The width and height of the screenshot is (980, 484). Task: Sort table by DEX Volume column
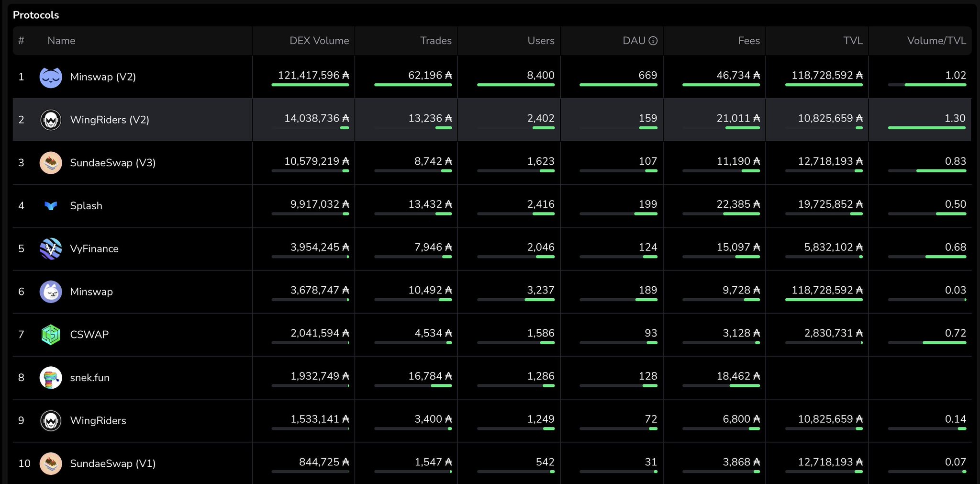(319, 41)
